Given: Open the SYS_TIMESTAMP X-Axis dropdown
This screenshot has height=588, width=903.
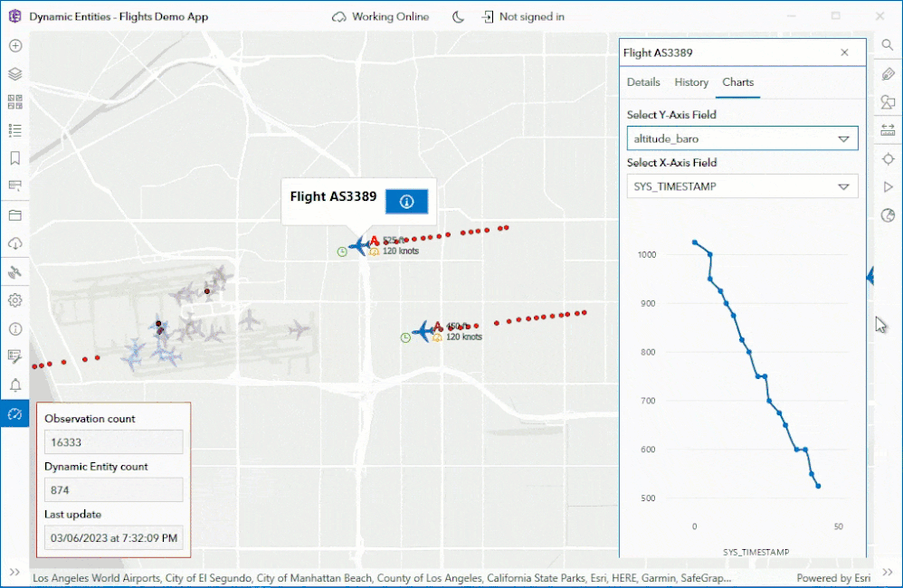Looking at the screenshot, I should click(742, 186).
